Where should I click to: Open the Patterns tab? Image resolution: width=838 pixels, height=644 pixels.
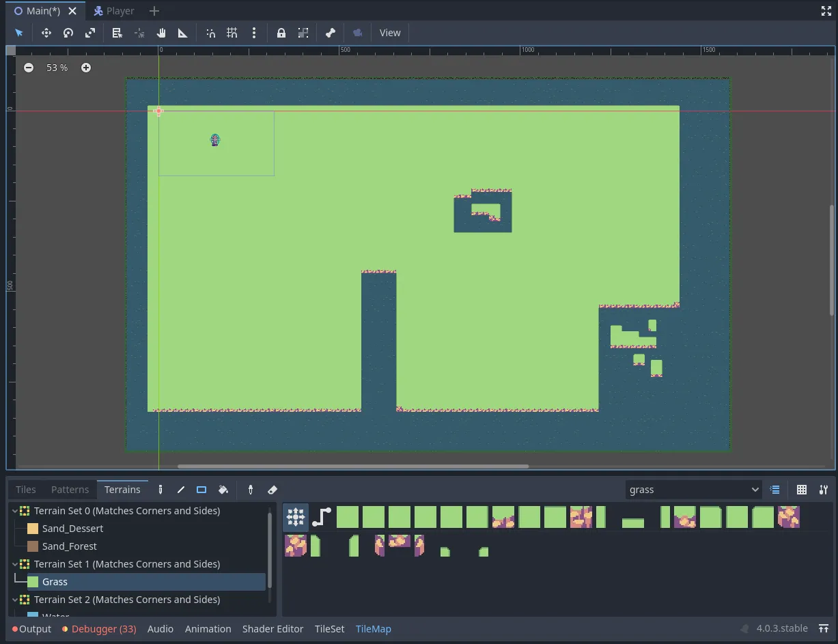click(x=70, y=490)
